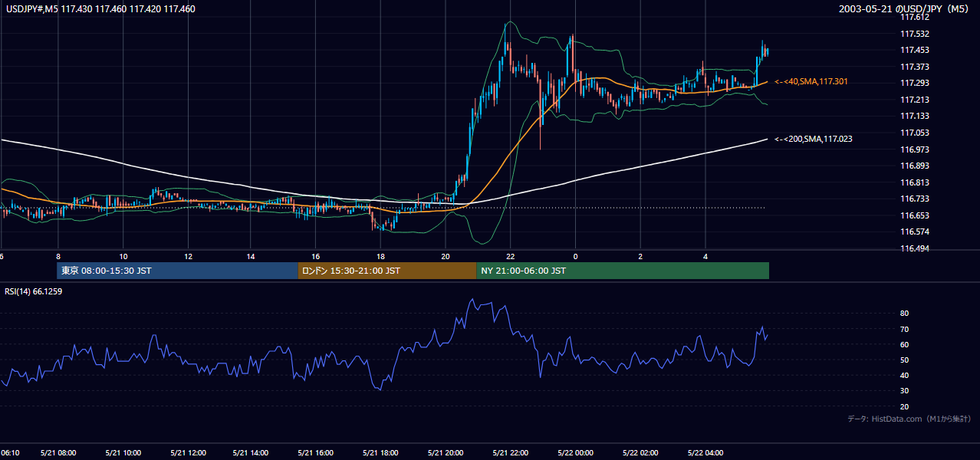Screen dimensions: 980x460
Task: Click the 116.893 price axis label
Action: click(x=915, y=166)
